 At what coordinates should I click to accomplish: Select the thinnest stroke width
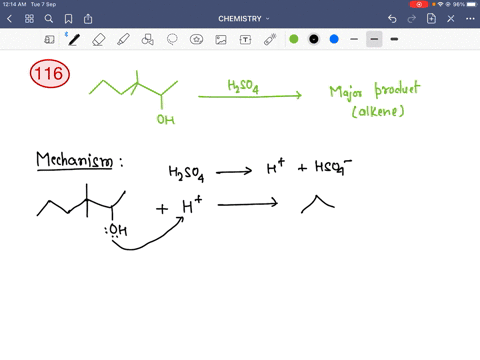354,39
